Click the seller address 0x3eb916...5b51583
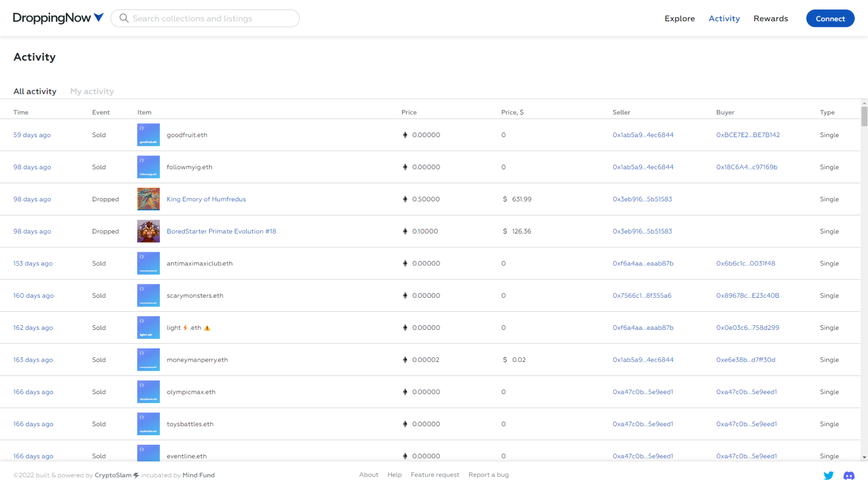This screenshot has height=489, width=868. [x=642, y=199]
